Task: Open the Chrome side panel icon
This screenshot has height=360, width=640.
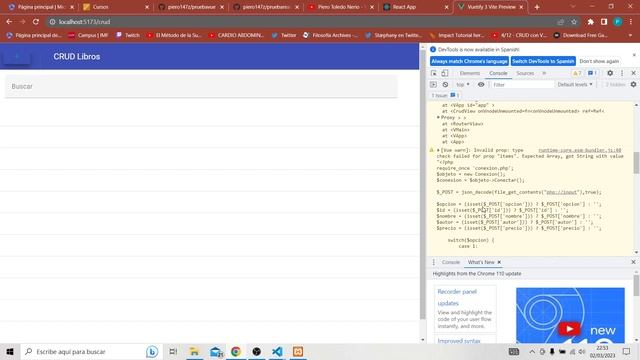Action: pos(604,22)
